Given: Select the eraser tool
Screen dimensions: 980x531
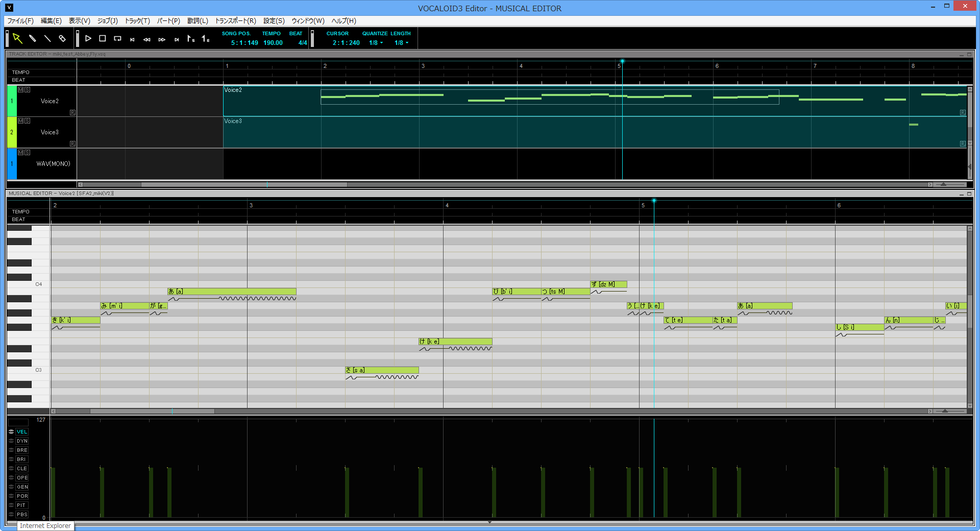Looking at the screenshot, I should pos(62,38).
